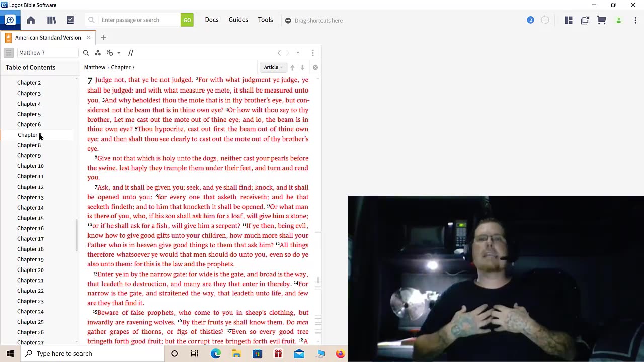
Task: Open the notifications badge showing 2
Action: coord(530,20)
